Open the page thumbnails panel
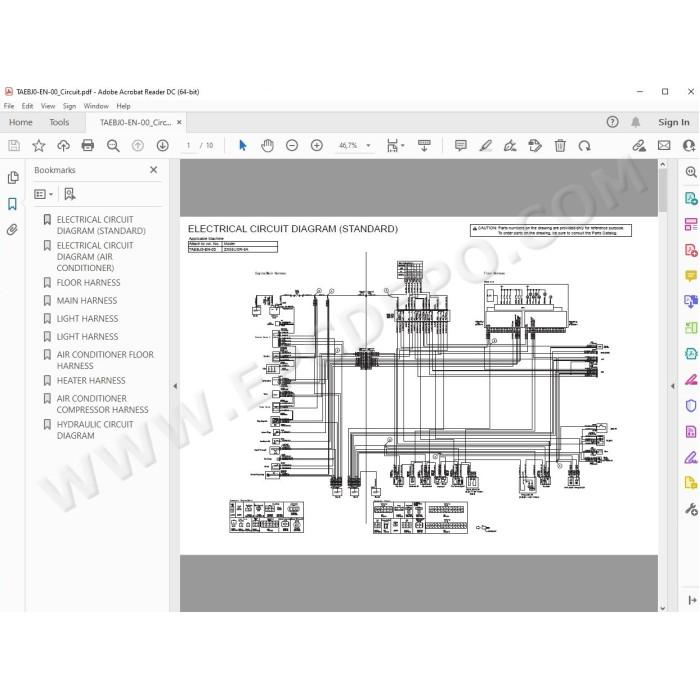Screen dimensions: 700x700 click(x=13, y=178)
